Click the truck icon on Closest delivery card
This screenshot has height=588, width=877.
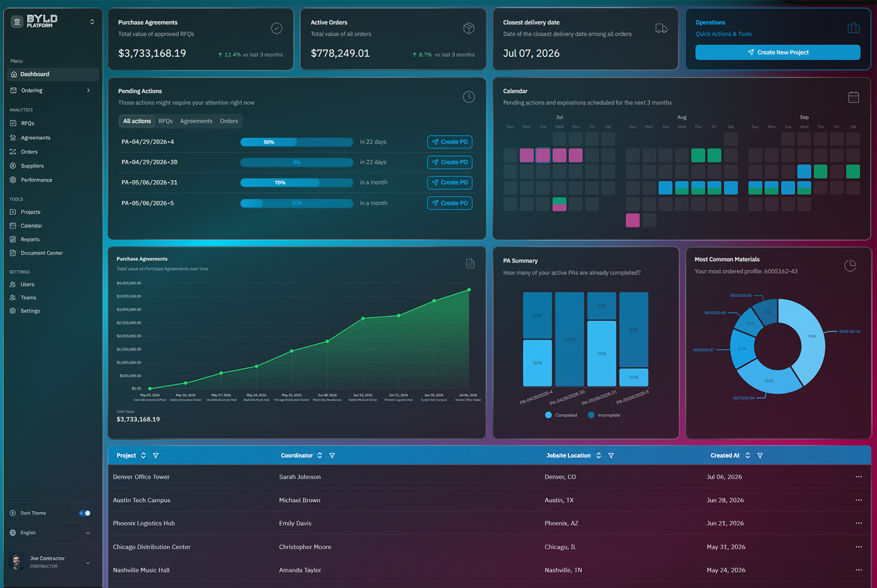click(661, 29)
